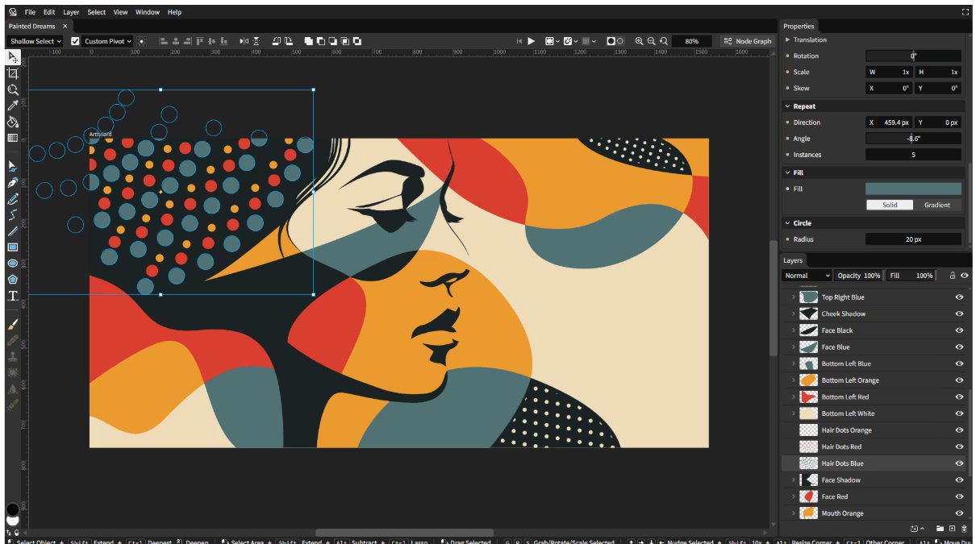Delete selected layer with trash icon
The image size is (980, 544).
(x=963, y=529)
